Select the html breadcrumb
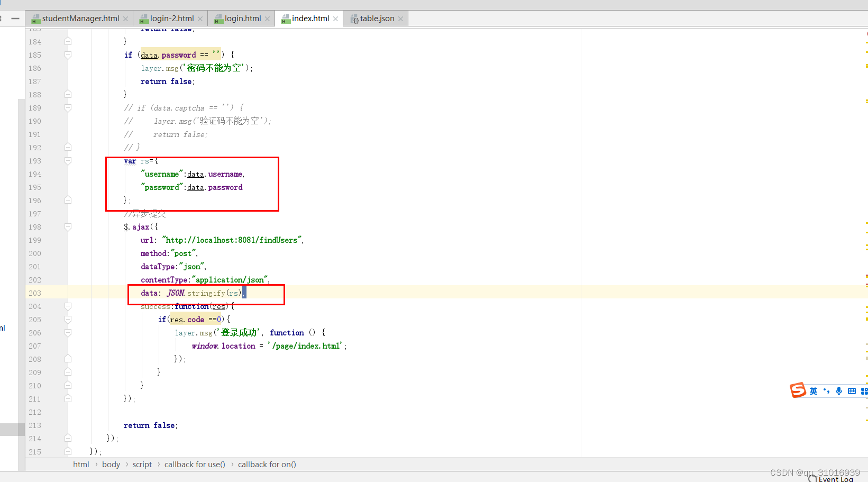This screenshot has height=482, width=868. 81,465
